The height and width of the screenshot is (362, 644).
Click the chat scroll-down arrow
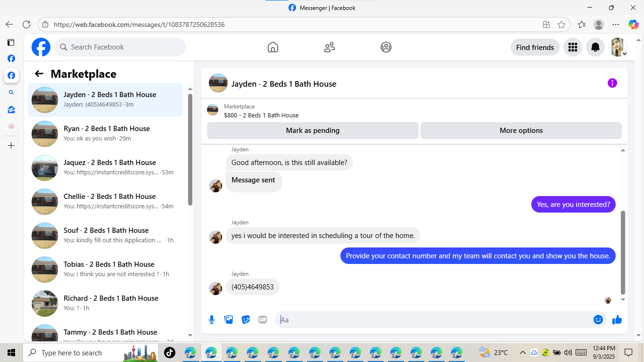pos(623,299)
